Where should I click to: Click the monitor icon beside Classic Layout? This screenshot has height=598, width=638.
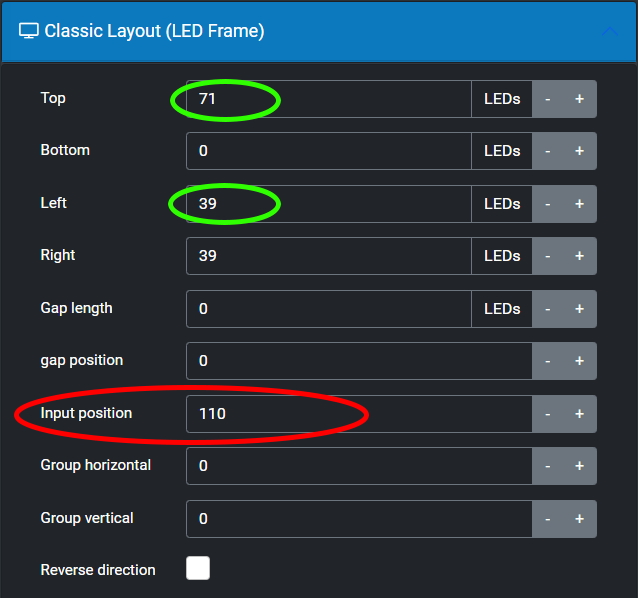pyautogui.click(x=29, y=31)
